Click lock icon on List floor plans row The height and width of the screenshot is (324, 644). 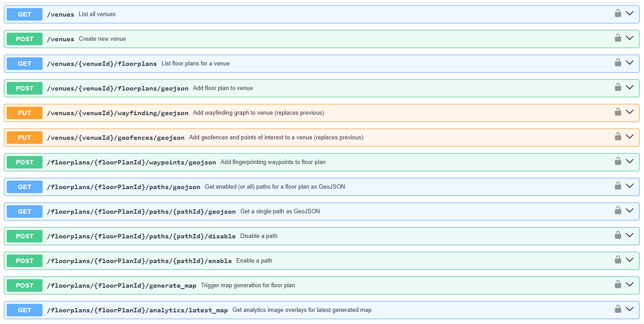[618, 63]
